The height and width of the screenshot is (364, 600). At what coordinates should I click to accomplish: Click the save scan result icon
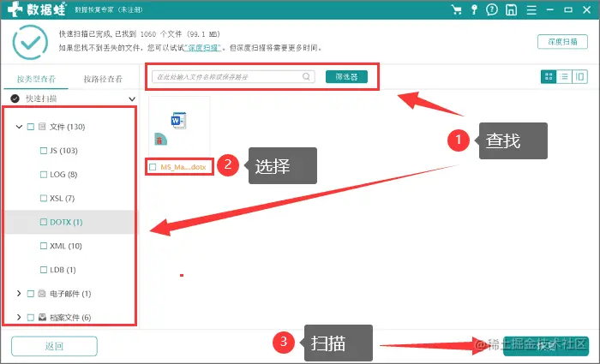coord(511,10)
